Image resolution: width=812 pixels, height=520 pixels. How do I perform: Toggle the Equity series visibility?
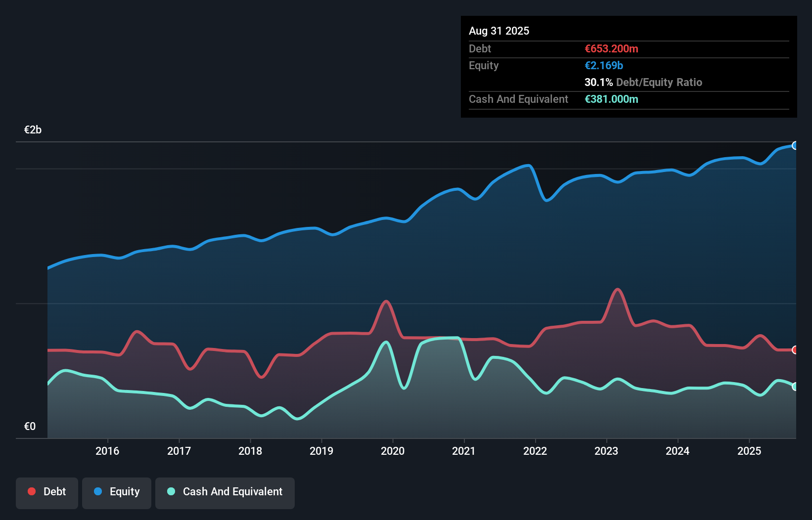[x=116, y=492]
